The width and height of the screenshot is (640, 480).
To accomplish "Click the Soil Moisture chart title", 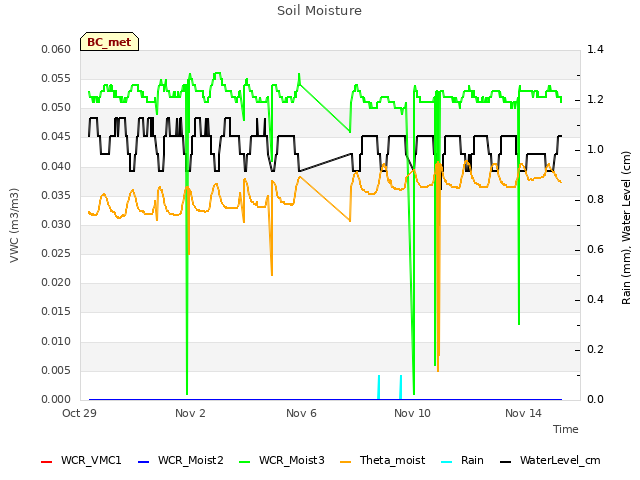I will (x=319, y=11).
